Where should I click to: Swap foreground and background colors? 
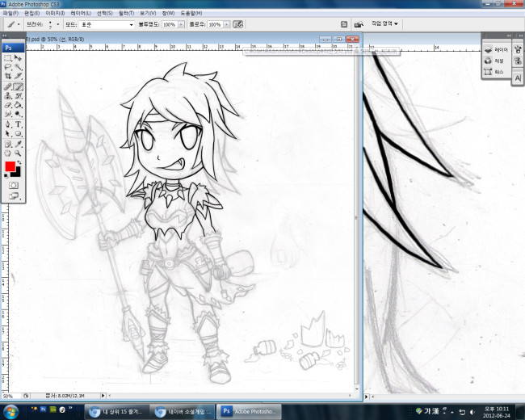click(19, 163)
